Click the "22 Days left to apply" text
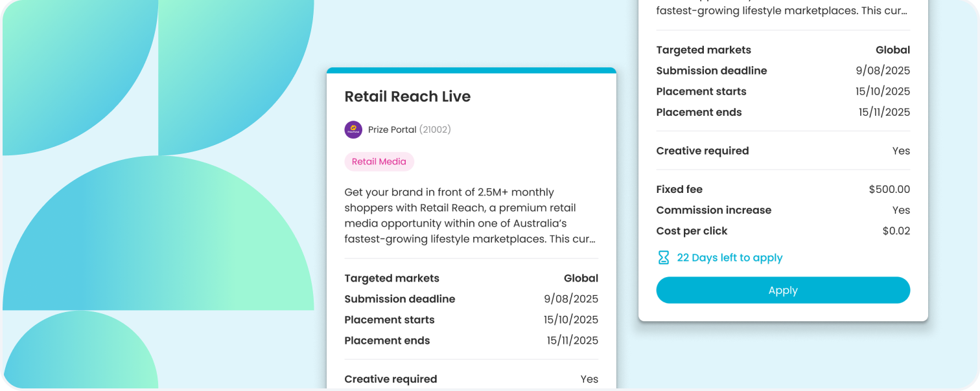Image resolution: width=980 pixels, height=391 pixels. click(730, 258)
